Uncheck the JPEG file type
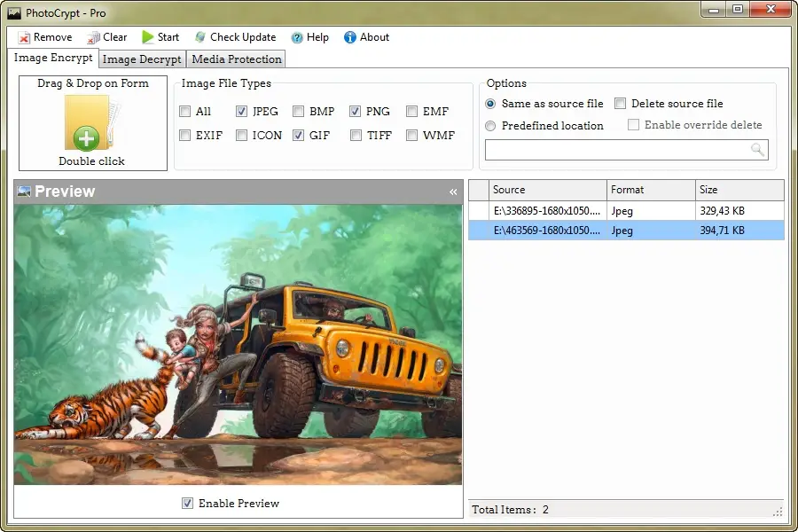Screen dimensions: 798x532 point(242,112)
